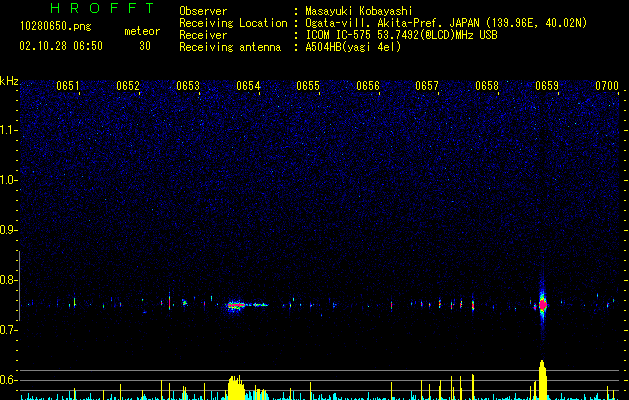The height and width of the screenshot is (400, 629).
Task: Click the ICOM IC-575 receiver value
Action: (401, 35)
